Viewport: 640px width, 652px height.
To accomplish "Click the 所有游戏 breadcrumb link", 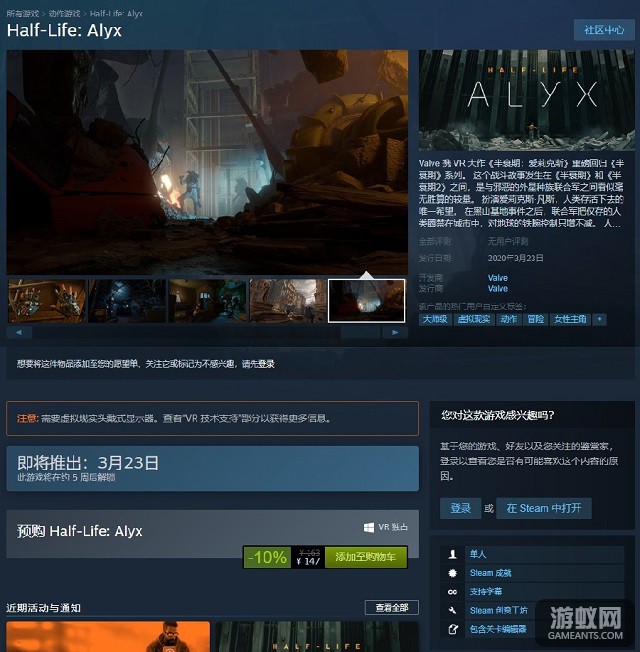I will (22, 14).
